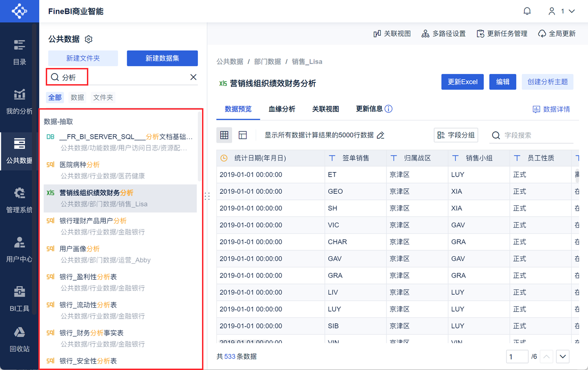
Task: Click 新建数据集 button
Action: coord(162,58)
